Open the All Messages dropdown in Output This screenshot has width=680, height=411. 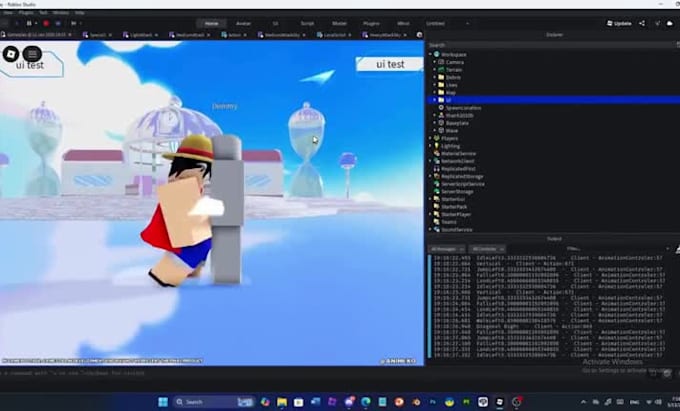pyautogui.click(x=447, y=249)
